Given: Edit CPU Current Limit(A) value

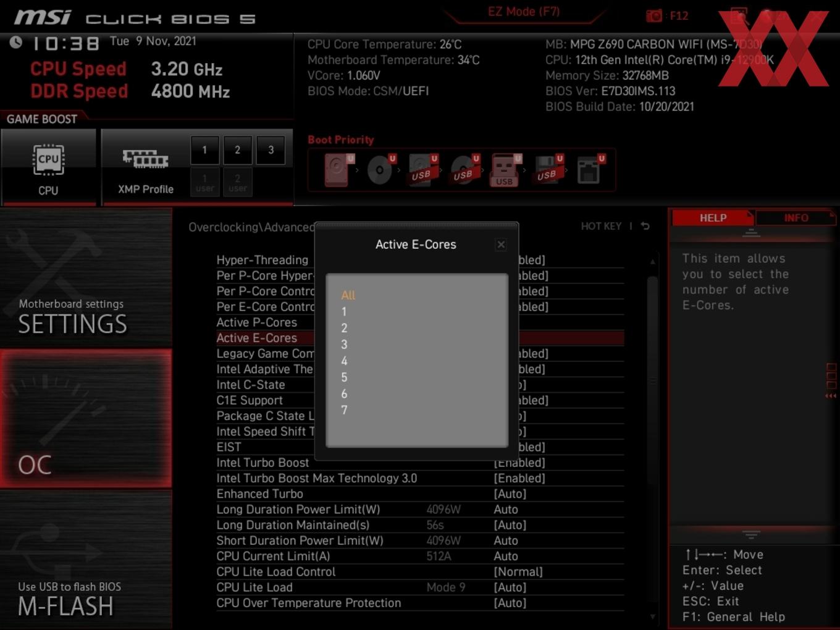Looking at the screenshot, I should tap(506, 556).
